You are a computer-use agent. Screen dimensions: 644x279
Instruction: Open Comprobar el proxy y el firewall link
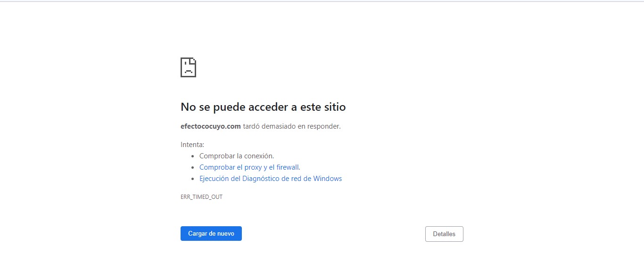tap(249, 167)
